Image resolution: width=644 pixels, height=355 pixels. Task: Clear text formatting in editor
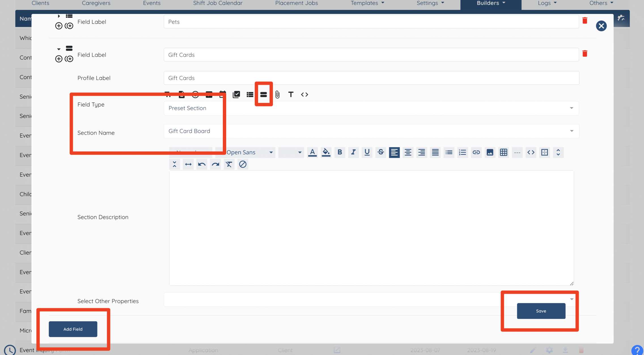click(229, 164)
